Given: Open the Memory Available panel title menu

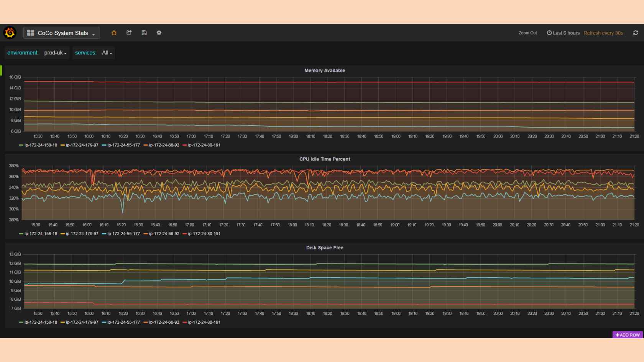Looking at the screenshot, I should click(325, 70).
